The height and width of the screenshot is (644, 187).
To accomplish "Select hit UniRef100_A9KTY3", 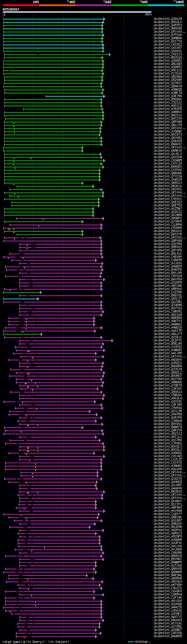I will (168, 321).
